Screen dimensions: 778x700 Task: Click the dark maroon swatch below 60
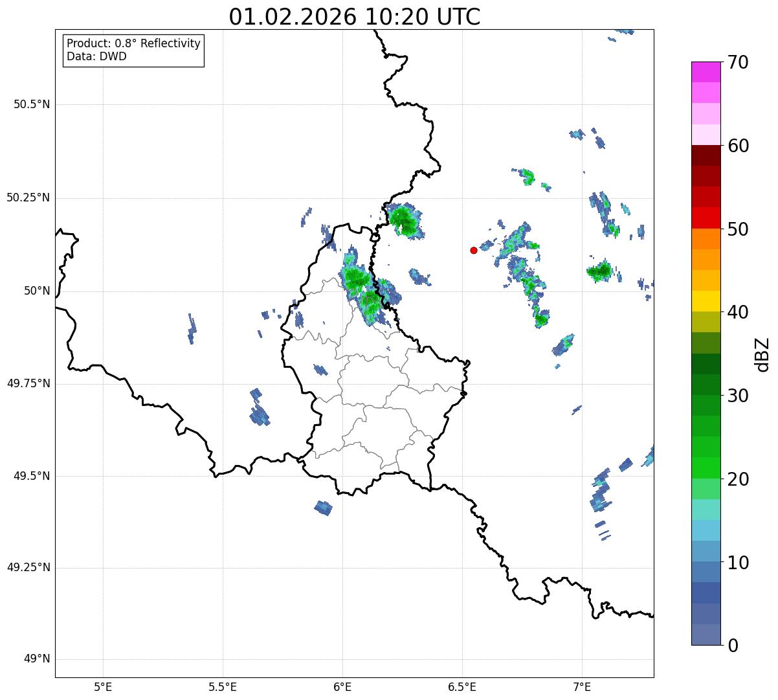click(706, 155)
